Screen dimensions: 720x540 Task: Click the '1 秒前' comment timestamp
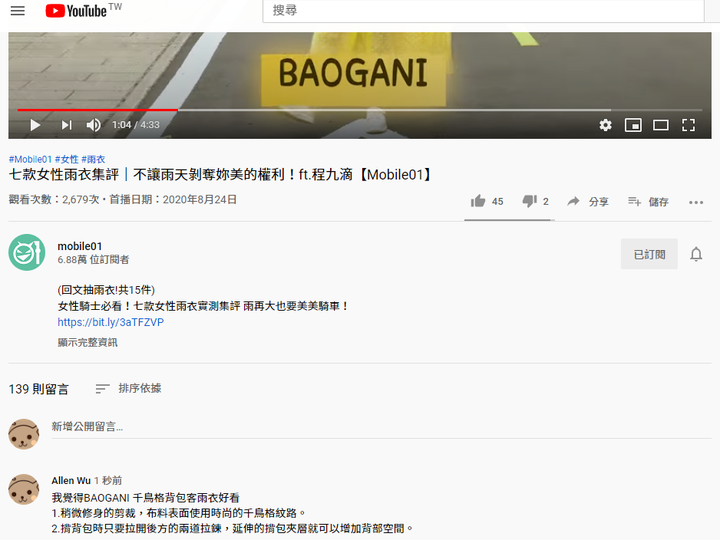coord(108,480)
